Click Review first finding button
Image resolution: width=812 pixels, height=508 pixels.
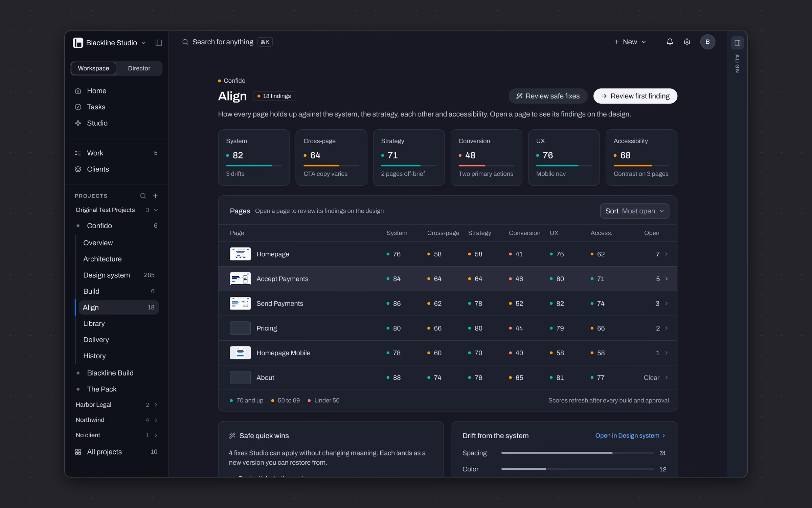[x=635, y=96]
